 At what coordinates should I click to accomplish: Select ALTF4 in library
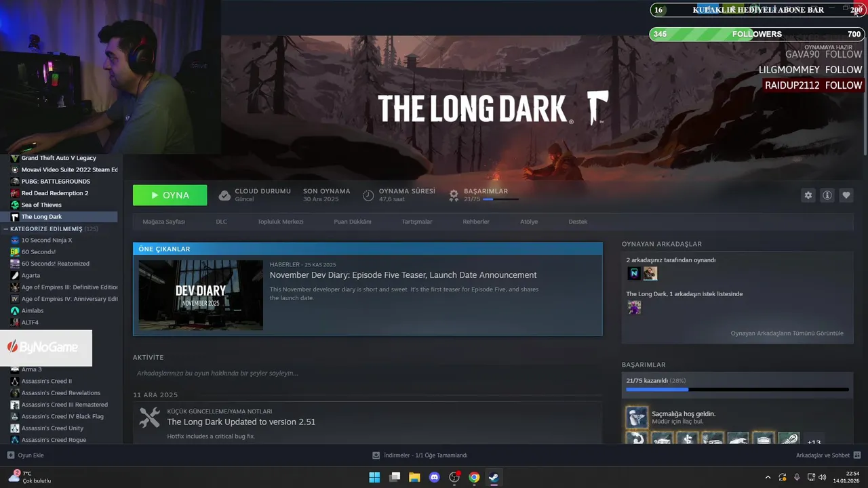(x=30, y=323)
